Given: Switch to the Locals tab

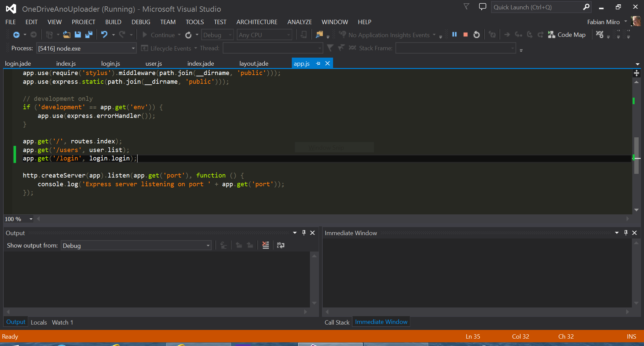Looking at the screenshot, I should point(39,322).
